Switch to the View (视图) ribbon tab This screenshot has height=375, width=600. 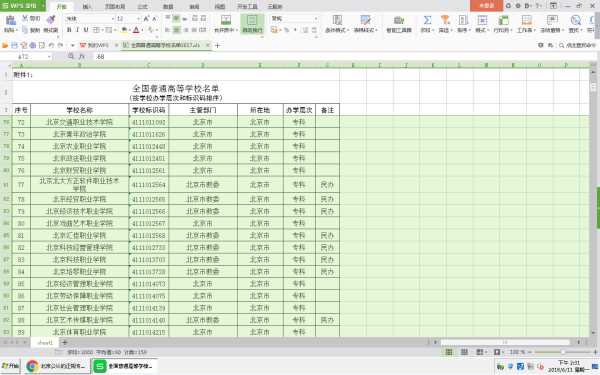220,7
